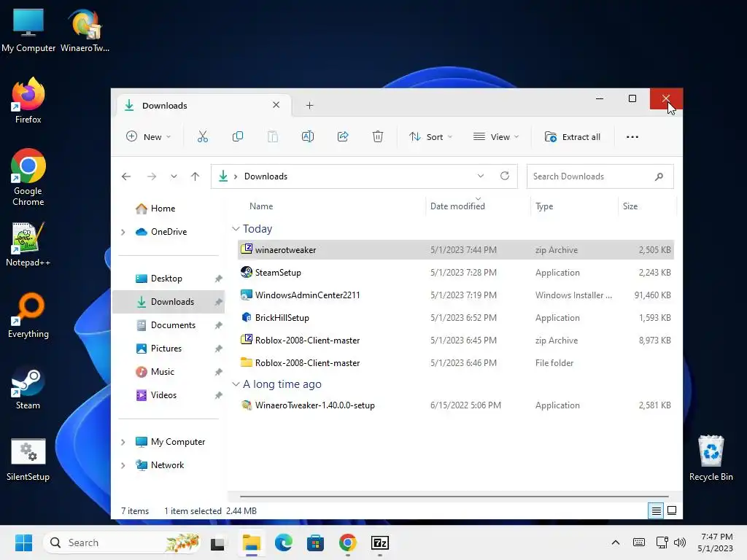The image size is (747, 560).
Task: Close the Downloads tab
Action: click(x=276, y=105)
